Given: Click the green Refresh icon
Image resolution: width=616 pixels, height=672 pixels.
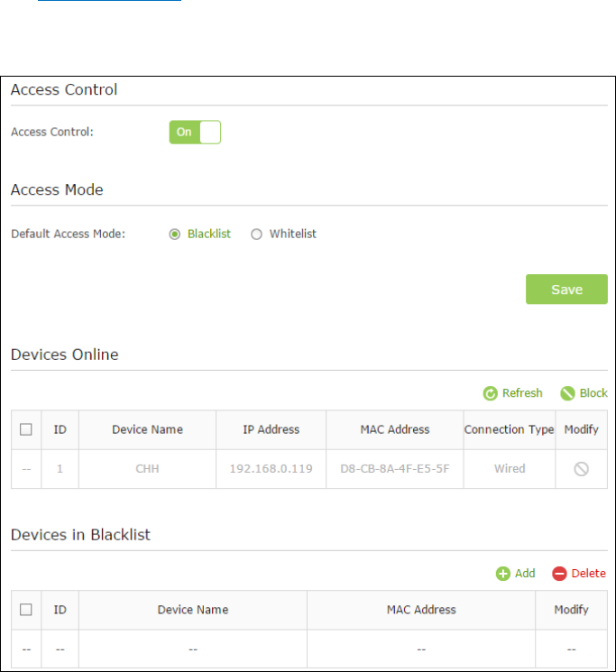Looking at the screenshot, I should 490,393.
